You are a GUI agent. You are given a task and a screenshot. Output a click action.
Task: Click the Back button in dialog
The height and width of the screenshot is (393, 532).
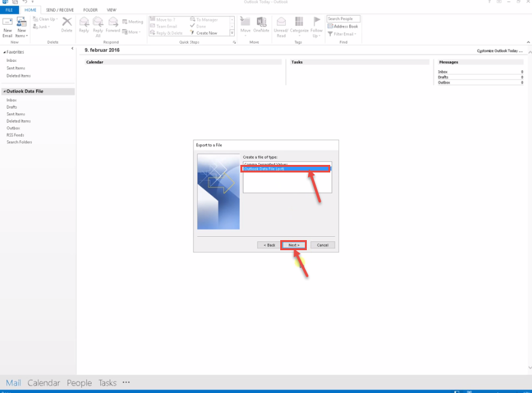pyautogui.click(x=269, y=245)
